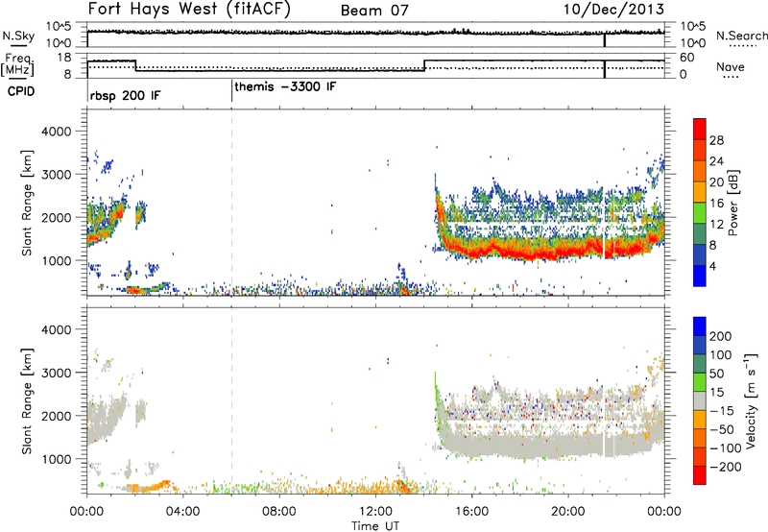This screenshot has width=768, height=532.
Task: Select the '4000' tick of the power panel
Action: point(56,132)
